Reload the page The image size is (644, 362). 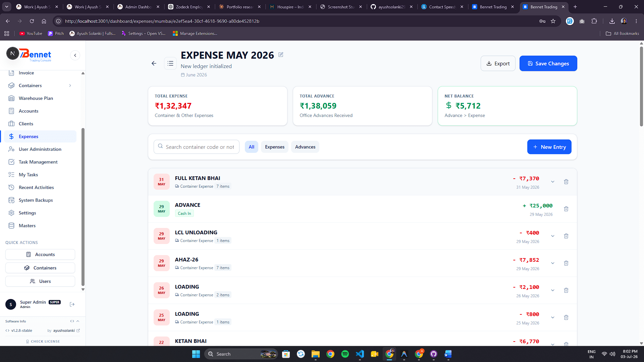(x=32, y=21)
